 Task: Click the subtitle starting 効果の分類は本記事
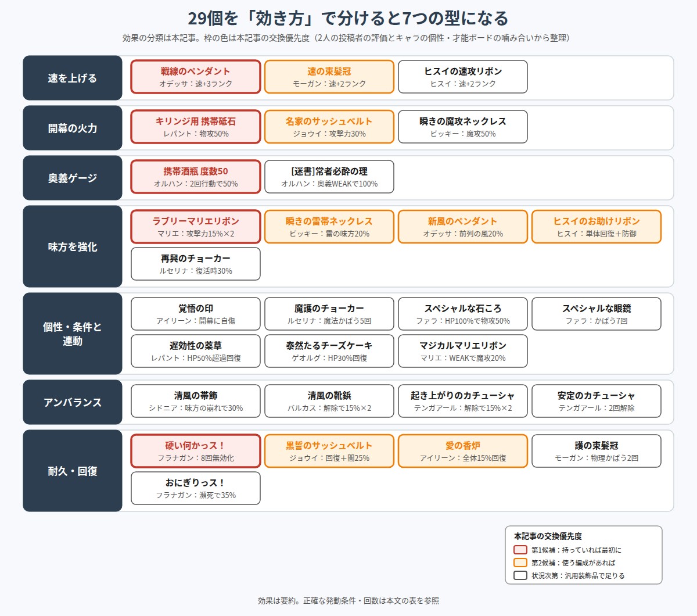coord(346,38)
